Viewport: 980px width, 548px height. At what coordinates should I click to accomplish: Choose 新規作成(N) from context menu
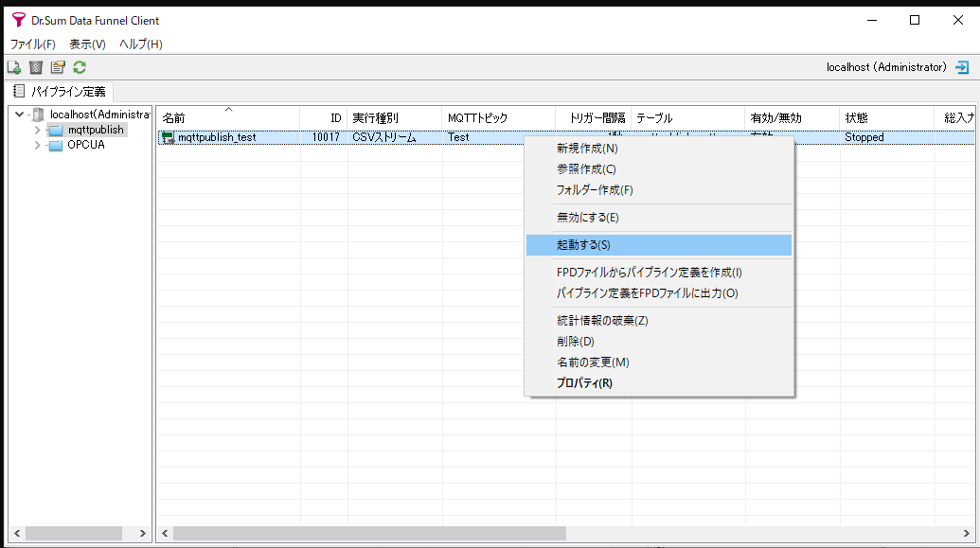(x=659, y=148)
